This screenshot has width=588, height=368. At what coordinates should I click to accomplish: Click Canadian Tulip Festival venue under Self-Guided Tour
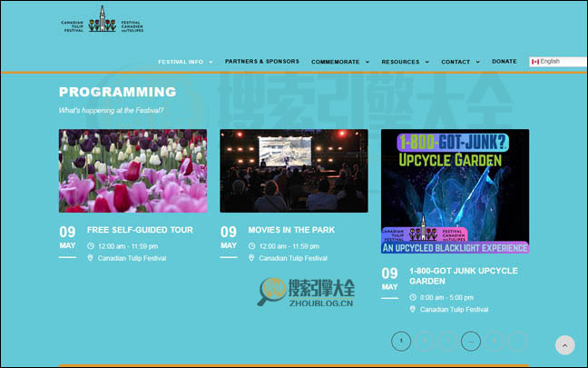pos(132,258)
